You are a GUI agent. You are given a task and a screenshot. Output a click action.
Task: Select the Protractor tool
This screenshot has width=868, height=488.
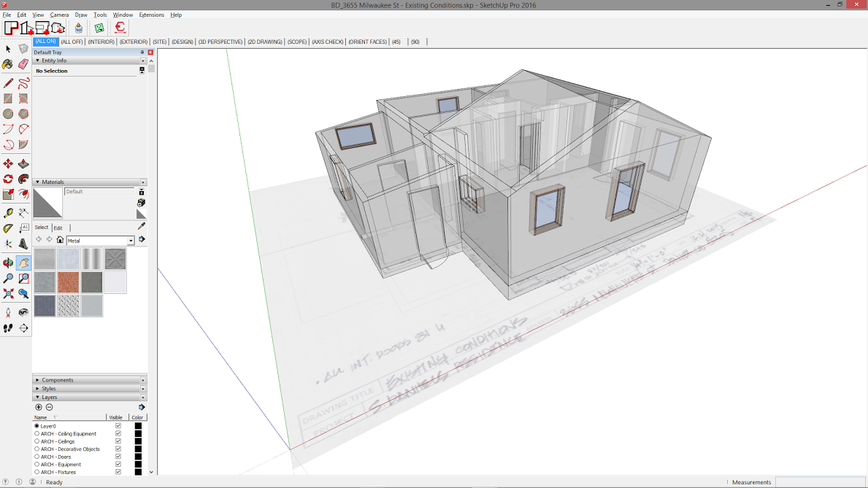[x=8, y=228]
